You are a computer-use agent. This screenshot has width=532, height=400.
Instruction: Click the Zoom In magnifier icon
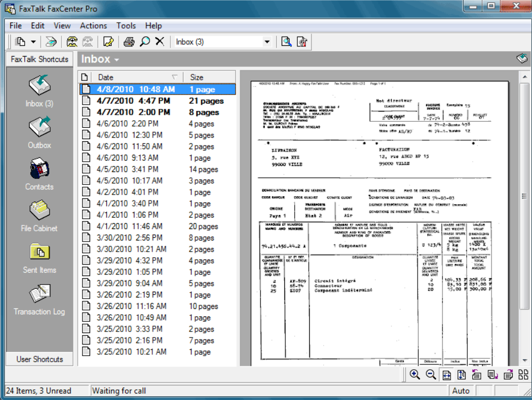point(414,375)
